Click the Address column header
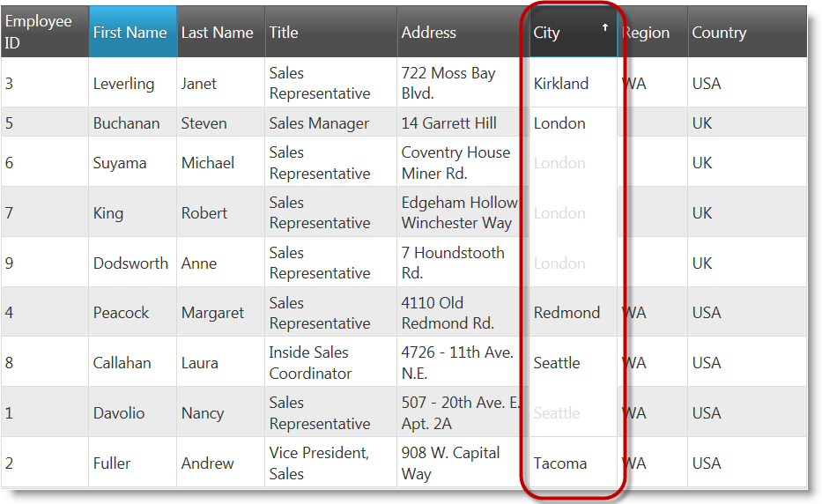Image resolution: width=822 pixels, height=504 pixels. click(429, 33)
